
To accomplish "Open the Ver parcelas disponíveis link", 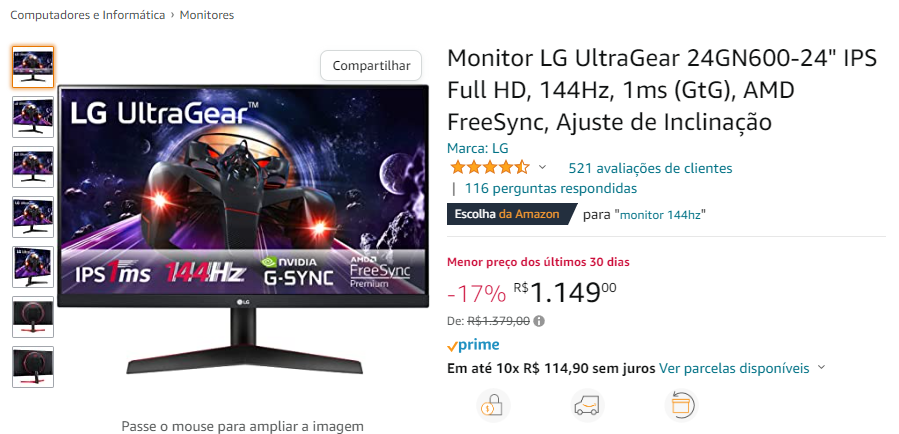I will coord(734,368).
